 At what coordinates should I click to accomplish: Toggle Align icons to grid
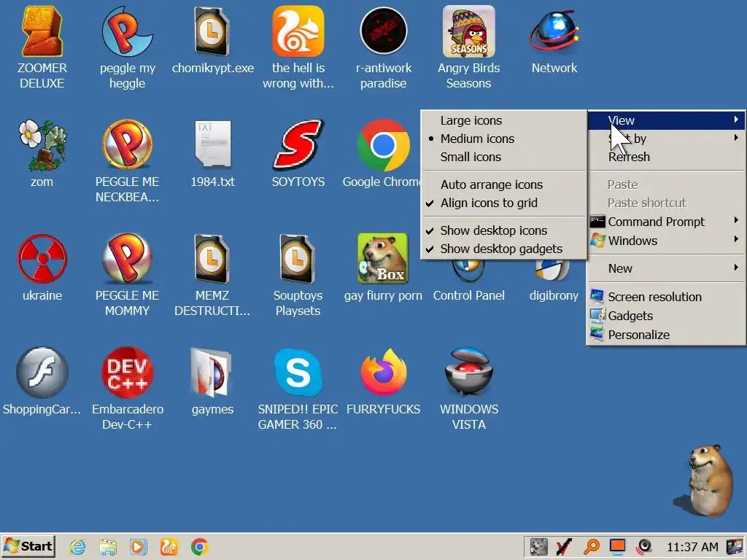(x=503, y=203)
